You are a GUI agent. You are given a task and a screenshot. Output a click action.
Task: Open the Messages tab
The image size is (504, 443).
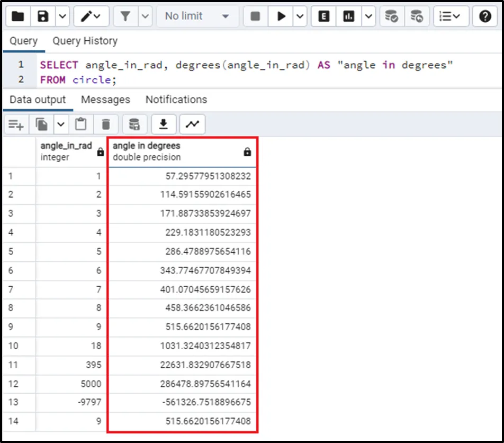(105, 100)
